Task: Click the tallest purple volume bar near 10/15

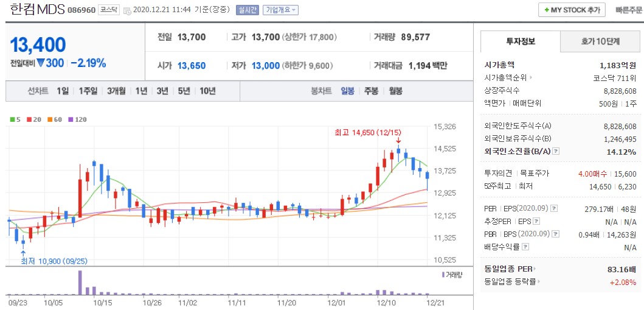Action: [80, 283]
